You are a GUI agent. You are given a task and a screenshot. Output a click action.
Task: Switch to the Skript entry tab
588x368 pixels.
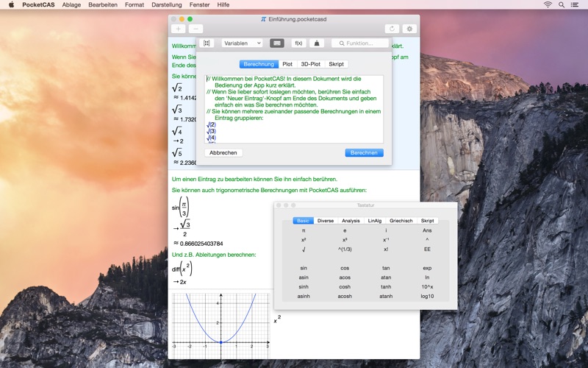(x=337, y=64)
